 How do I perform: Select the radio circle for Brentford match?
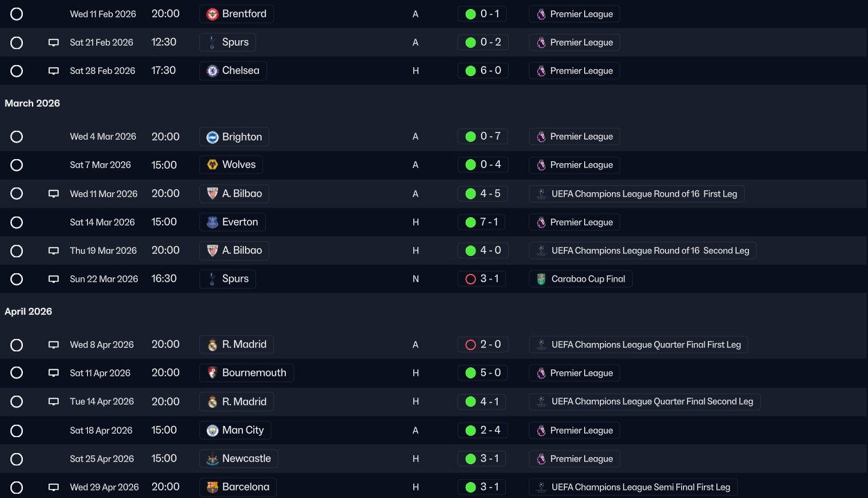[17, 14]
